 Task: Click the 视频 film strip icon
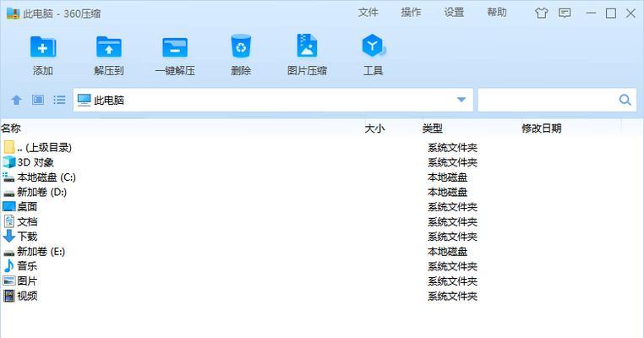click(x=9, y=296)
